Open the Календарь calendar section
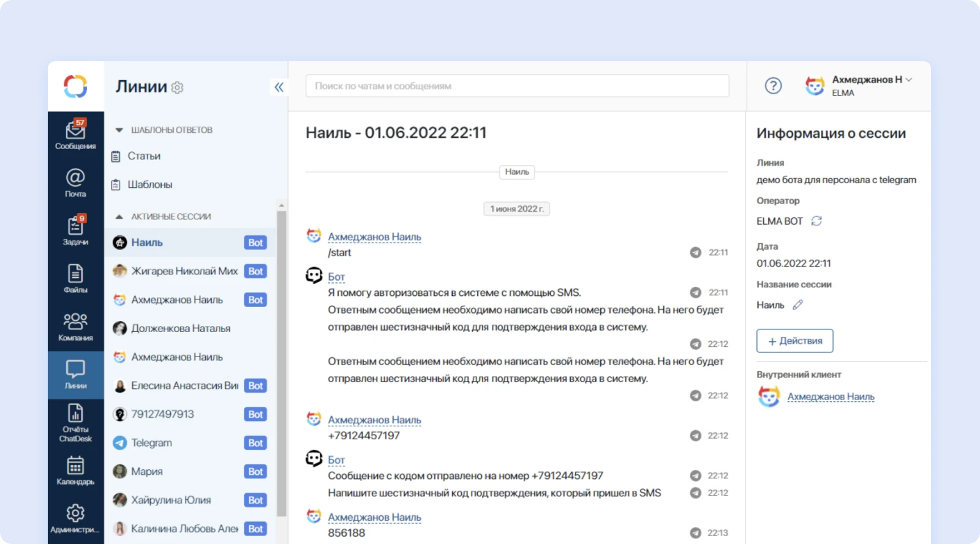 (x=75, y=470)
